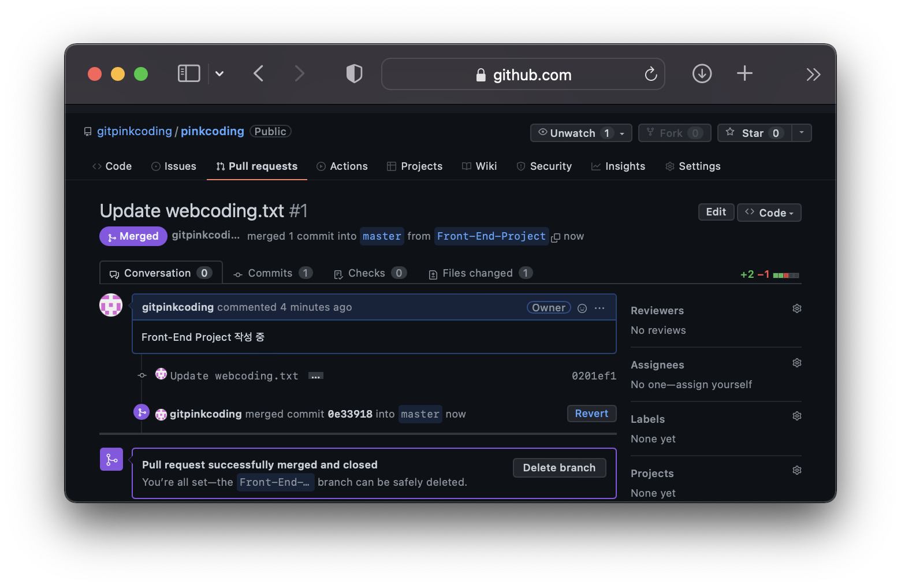Open the Wiki tab
The width and height of the screenshot is (901, 588).
point(479,166)
